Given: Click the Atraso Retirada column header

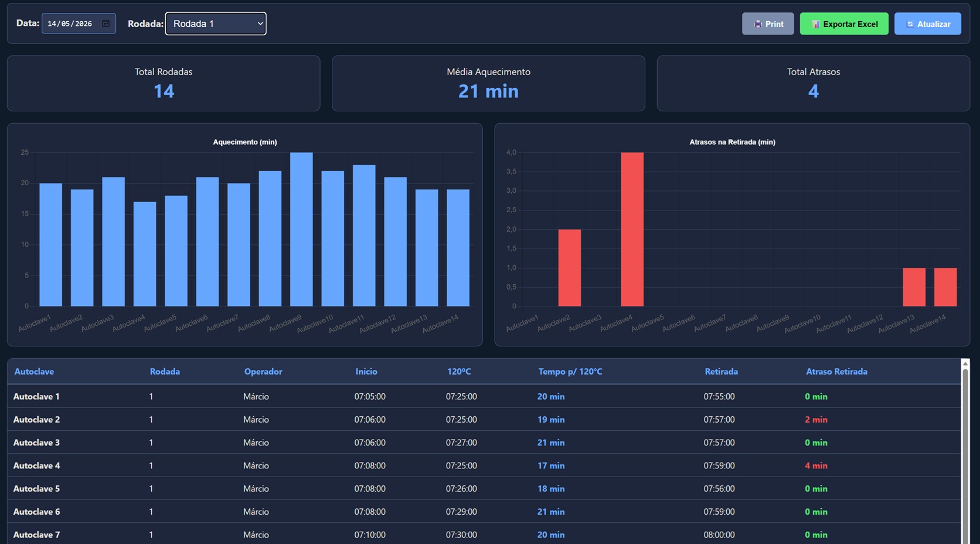Looking at the screenshot, I should (x=836, y=372).
